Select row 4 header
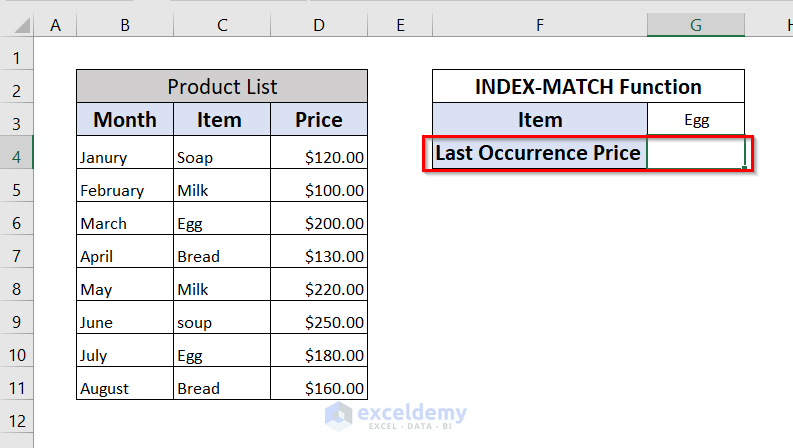The width and height of the screenshot is (793, 448). click(x=17, y=153)
